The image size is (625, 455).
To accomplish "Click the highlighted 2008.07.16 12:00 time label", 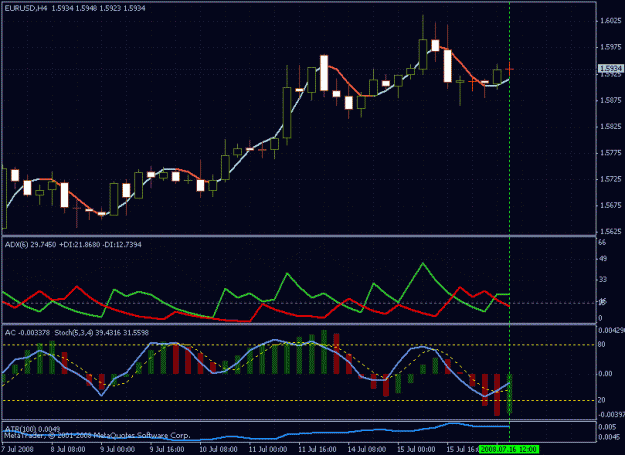I will (509, 449).
